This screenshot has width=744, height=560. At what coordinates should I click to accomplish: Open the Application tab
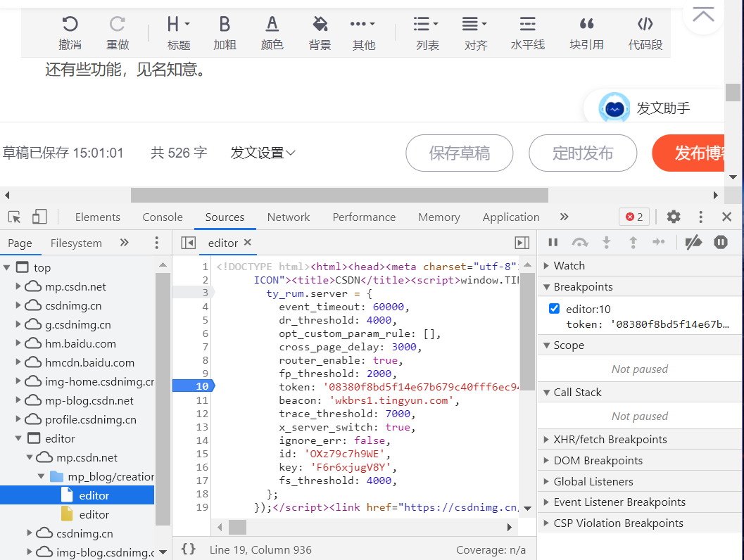[511, 217]
